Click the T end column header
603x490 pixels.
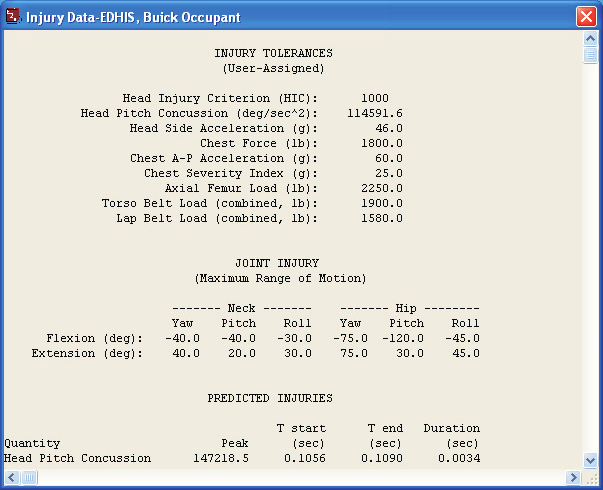pyautogui.click(x=385, y=428)
